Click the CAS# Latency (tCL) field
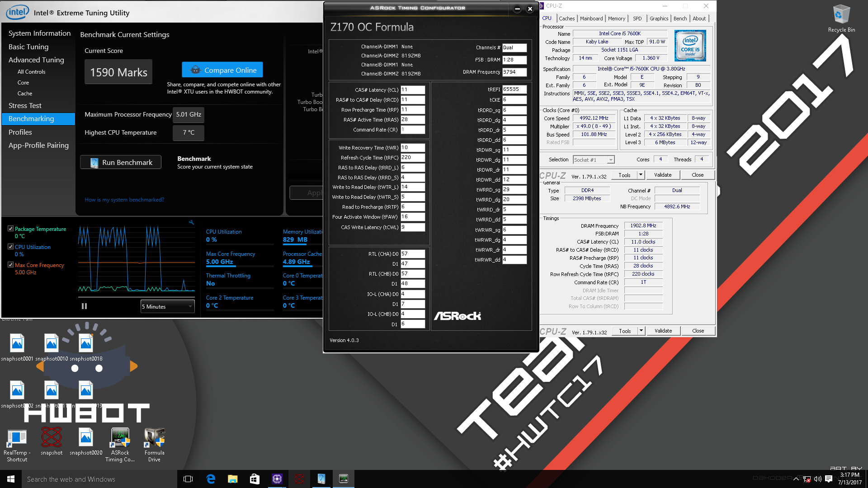The height and width of the screenshot is (488, 868). click(x=413, y=90)
